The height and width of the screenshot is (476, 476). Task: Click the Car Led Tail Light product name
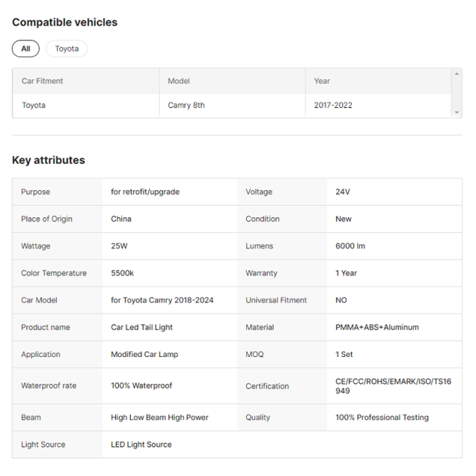click(x=142, y=327)
